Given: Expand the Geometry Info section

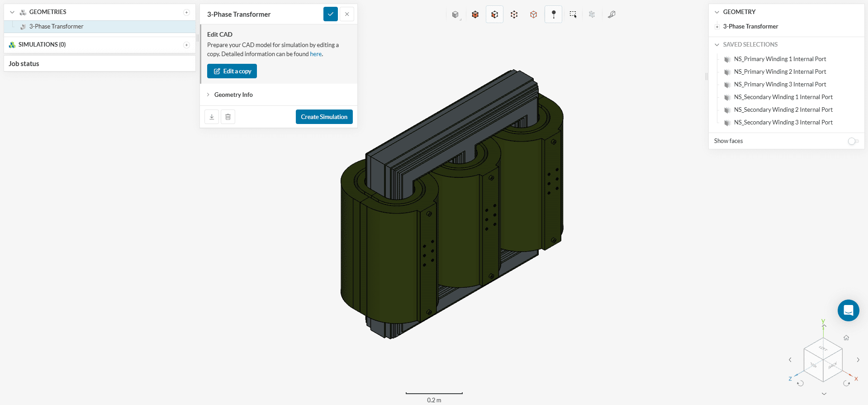Looking at the screenshot, I should 233,95.
